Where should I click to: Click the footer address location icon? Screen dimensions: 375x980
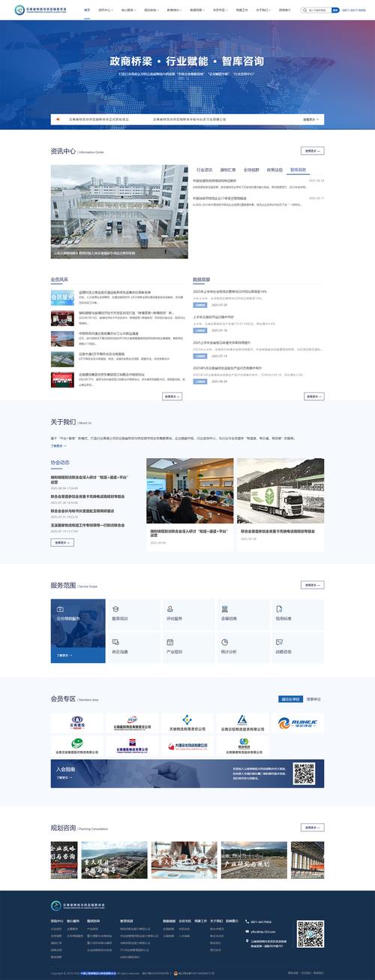coord(247,942)
